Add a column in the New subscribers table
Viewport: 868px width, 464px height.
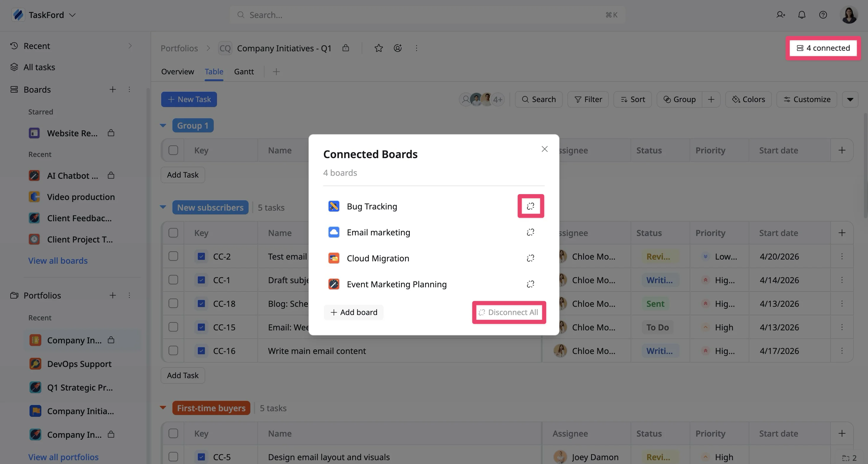(x=842, y=233)
